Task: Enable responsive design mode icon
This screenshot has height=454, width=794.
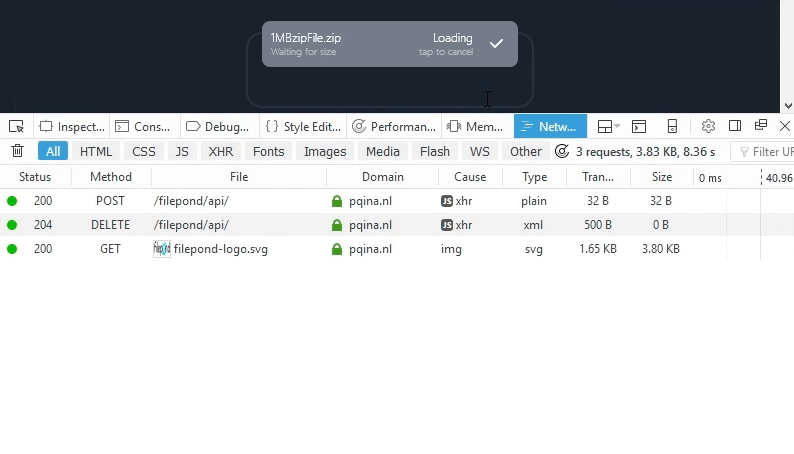Action: click(672, 127)
